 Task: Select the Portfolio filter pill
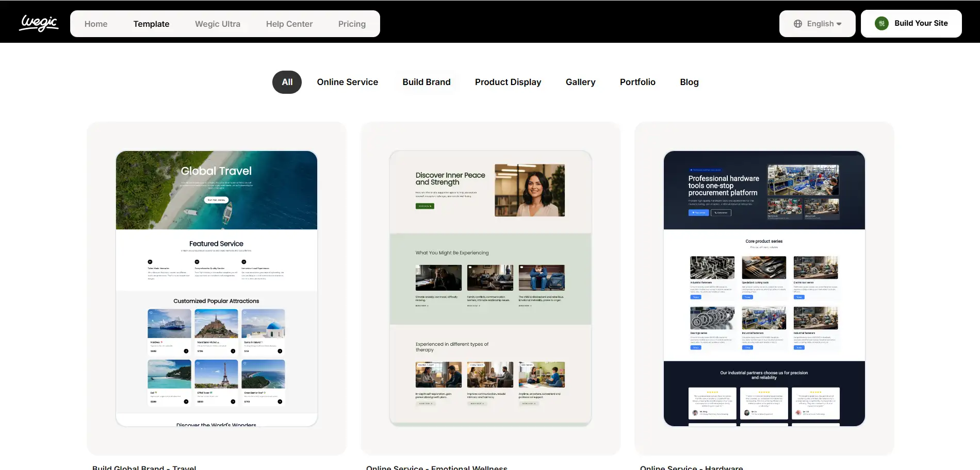638,82
